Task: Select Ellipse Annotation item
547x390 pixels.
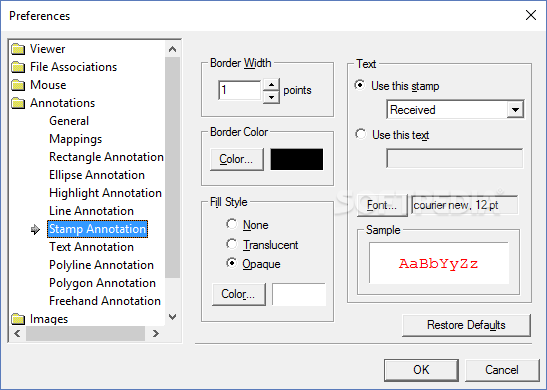Action: pyautogui.click(x=97, y=175)
